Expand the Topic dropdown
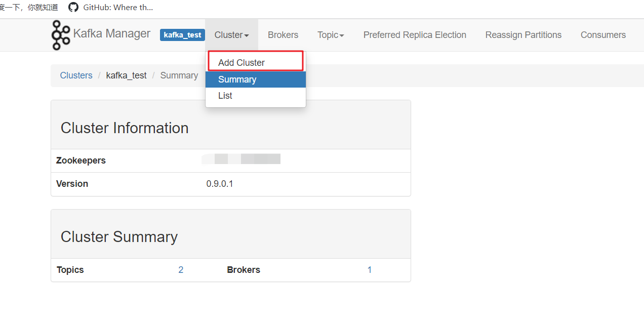 click(331, 35)
